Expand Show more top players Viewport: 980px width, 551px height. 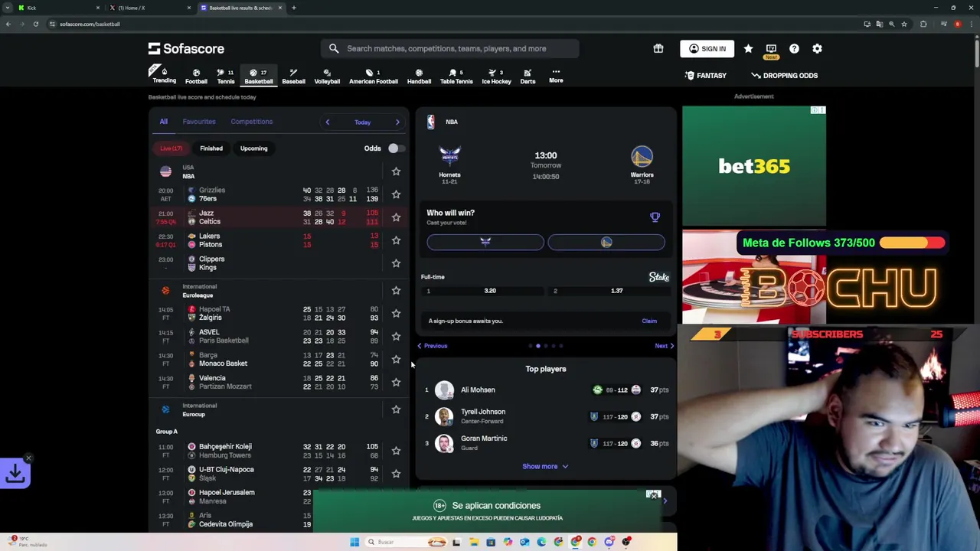[x=546, y=466]
